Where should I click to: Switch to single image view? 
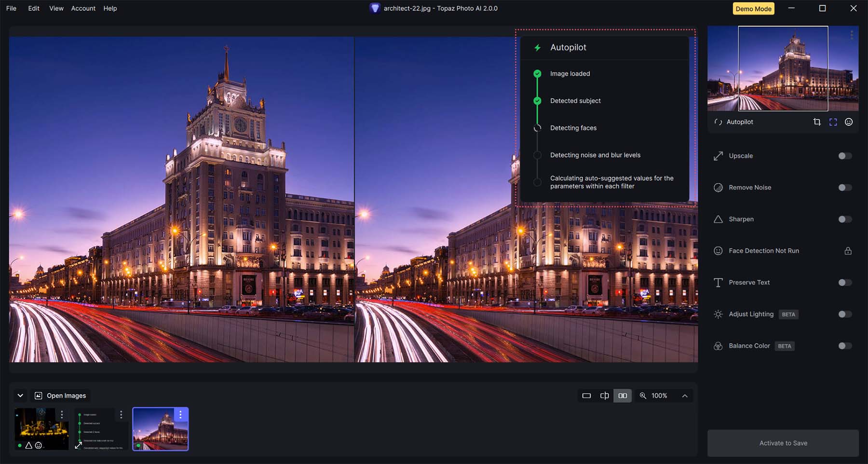click(x=586, y=396)
